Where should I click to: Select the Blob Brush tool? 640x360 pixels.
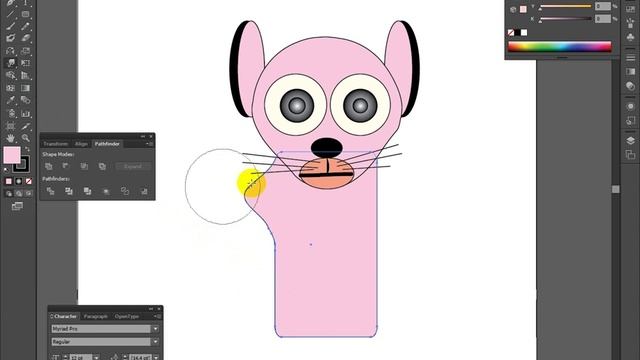coord(11,38)
